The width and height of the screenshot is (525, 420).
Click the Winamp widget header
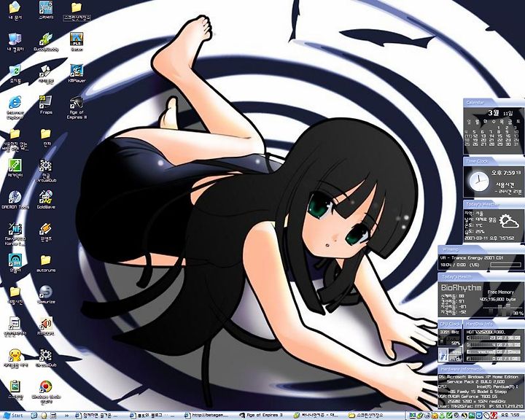coord(481,249)
